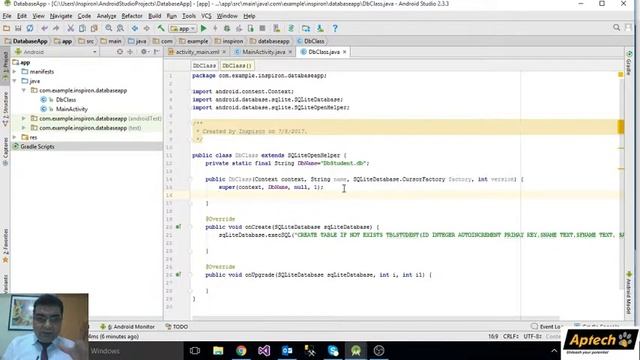Click the Open folder toolbar icon
The image size is (640, 360).
point(6,28)
